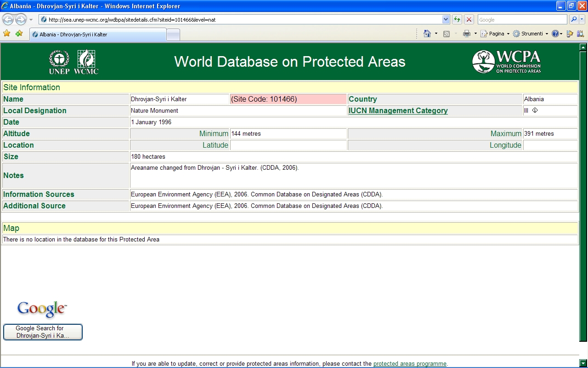Click the name value Dhrovjan-Syri i Kalter
This screenshot has height=368, width=588.
point(158,99)
